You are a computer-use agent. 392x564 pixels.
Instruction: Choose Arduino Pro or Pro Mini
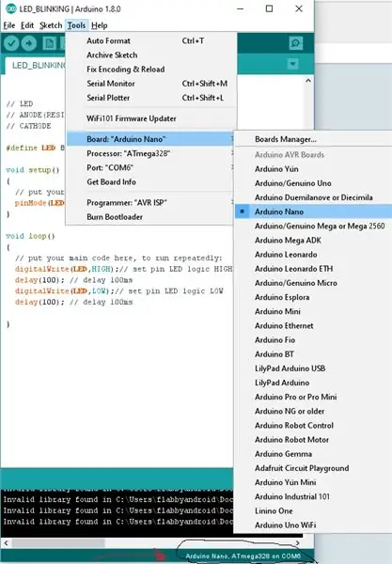(313, 397)
